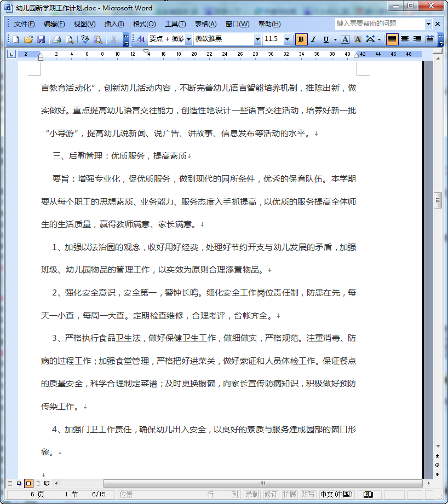The width and height of the screenshot is (448, 504).
Task: Toggle italic formatting button
Action: pyautogui.click(x=314, y=39)
